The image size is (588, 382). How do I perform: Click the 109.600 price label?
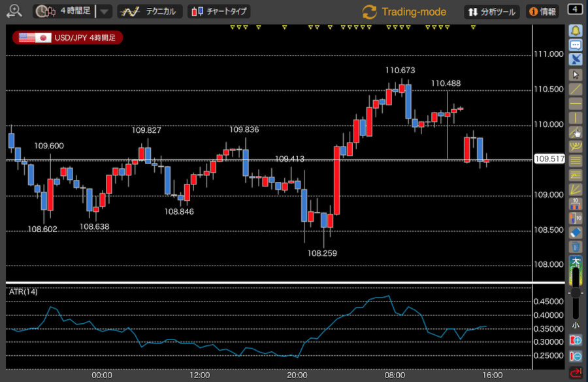tap(49, 146)
